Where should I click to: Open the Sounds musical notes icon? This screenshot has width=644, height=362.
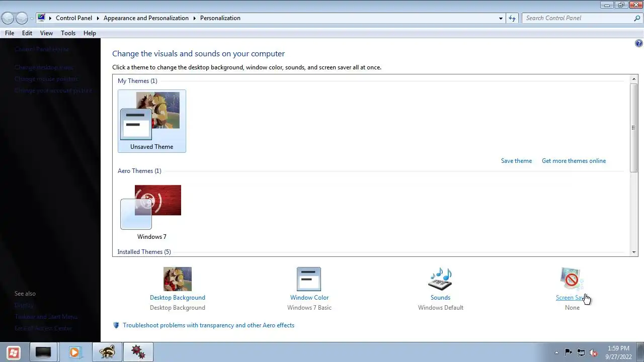point(440,279)
